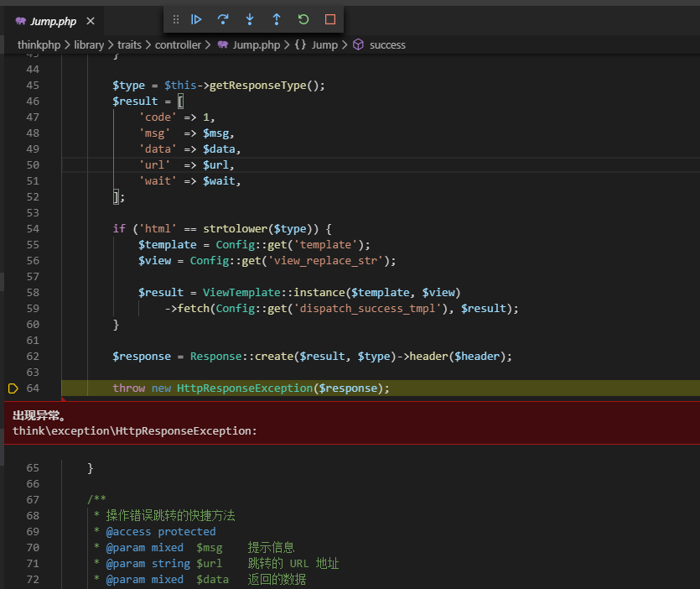
Task: Click the success method breadcrumb
Action: (386, 44)
